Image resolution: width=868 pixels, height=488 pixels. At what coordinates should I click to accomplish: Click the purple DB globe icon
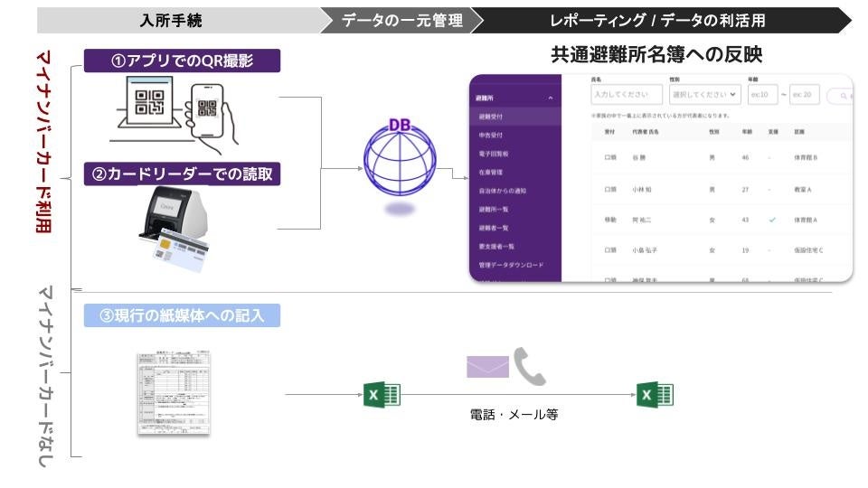tap(400, 159)
